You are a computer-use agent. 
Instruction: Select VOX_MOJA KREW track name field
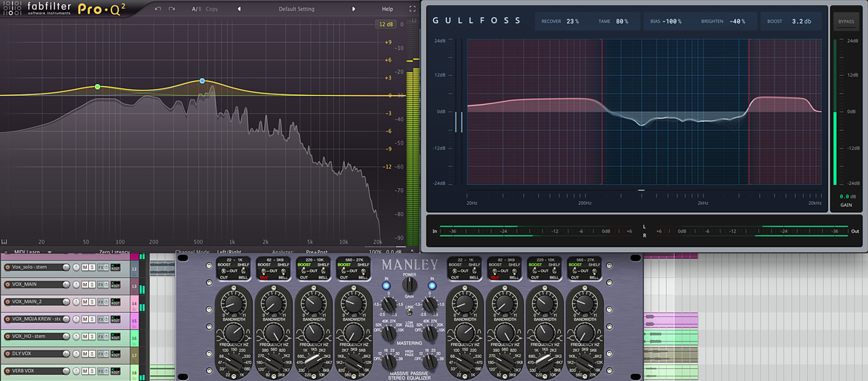pyautogui.click(x=36, y=319)
